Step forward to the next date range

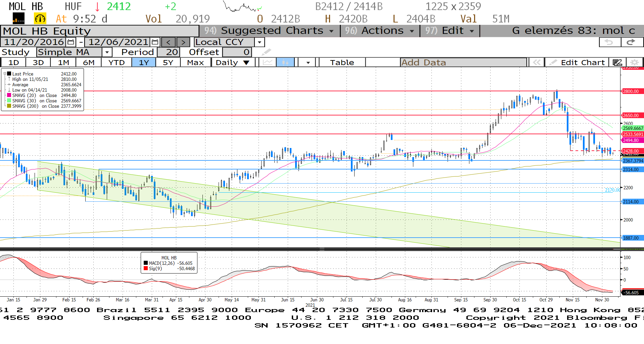(183, 42)
